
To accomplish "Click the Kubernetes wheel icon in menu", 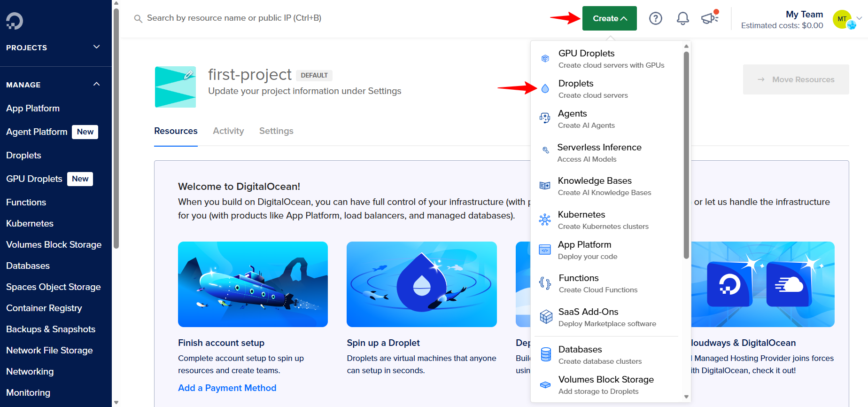I will [545, 219].
